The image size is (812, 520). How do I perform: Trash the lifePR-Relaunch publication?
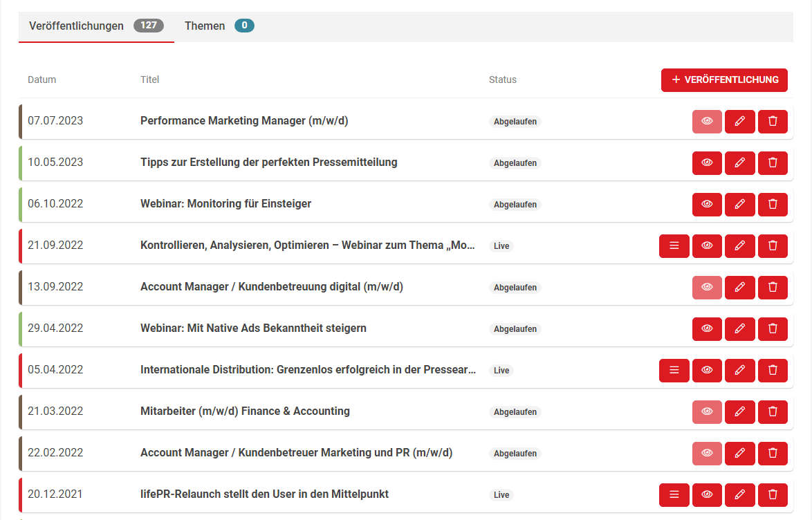(773, 494)
